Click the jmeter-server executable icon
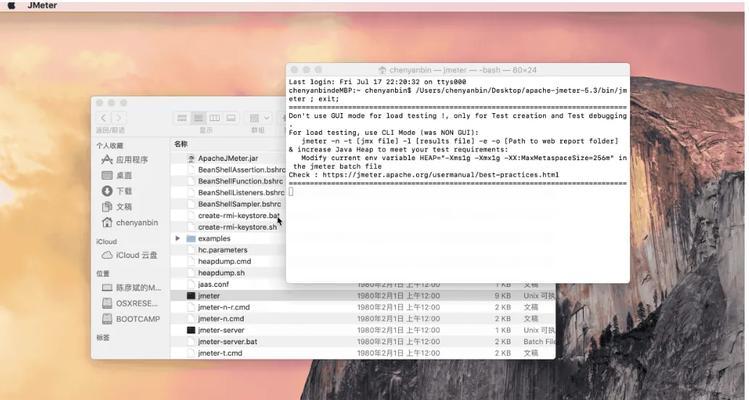The height and width of the screenshot is (400, 749). (x=191, y=330)
